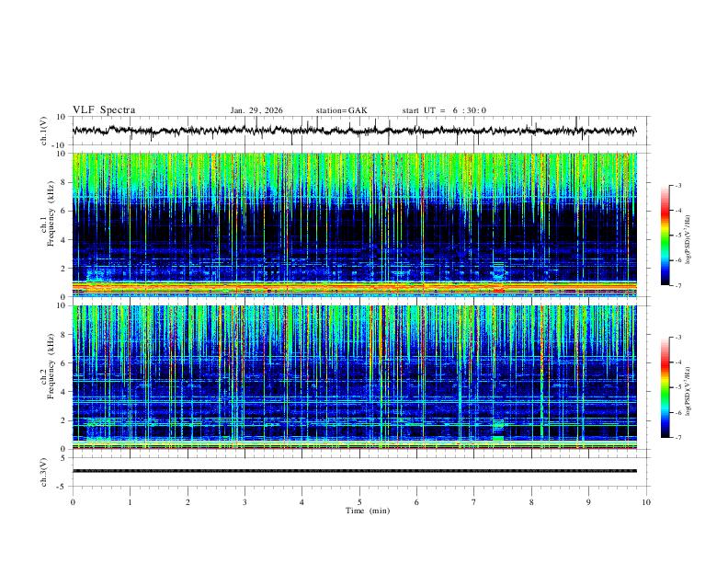Screen dimensions: 728x563
Task: Click the ch.2 spectrogram panel
Action: (x=354, y=377)
